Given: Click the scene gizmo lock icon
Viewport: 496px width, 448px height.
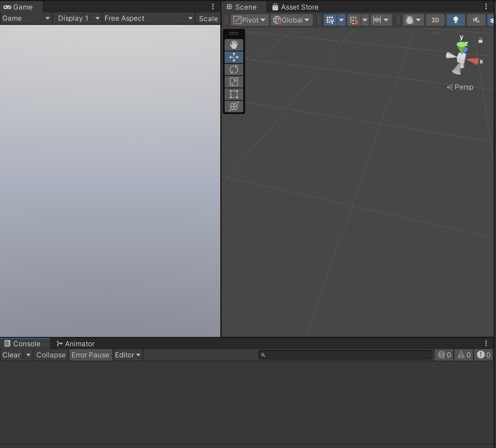Looking at the screenshot, I should click(480, 40).
